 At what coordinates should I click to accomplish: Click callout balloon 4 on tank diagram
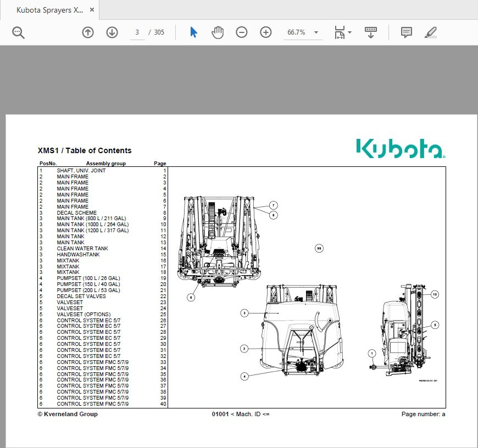244,377
